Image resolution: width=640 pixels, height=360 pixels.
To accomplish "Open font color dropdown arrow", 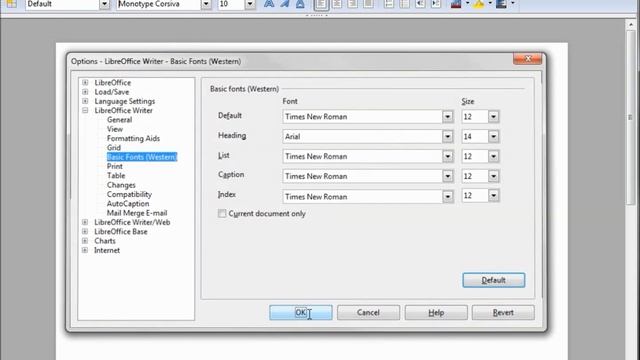I will tap(467, 3).
